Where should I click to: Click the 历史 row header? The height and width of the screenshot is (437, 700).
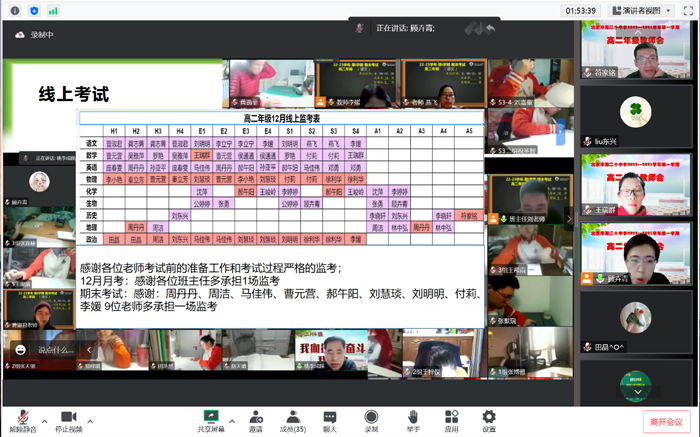point(92,215)
